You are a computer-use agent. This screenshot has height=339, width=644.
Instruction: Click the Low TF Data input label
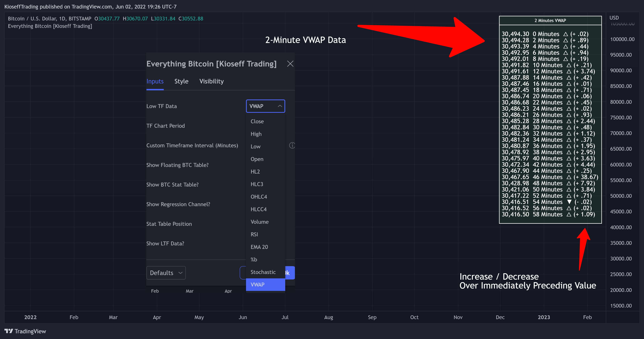[161, 106]
